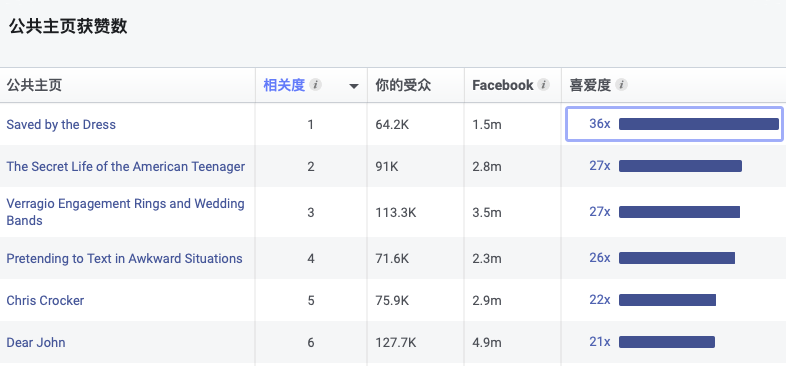The image size is (786, 366).
Task: Select the 3.5m Facebook value
Action: tap(487, 213)
